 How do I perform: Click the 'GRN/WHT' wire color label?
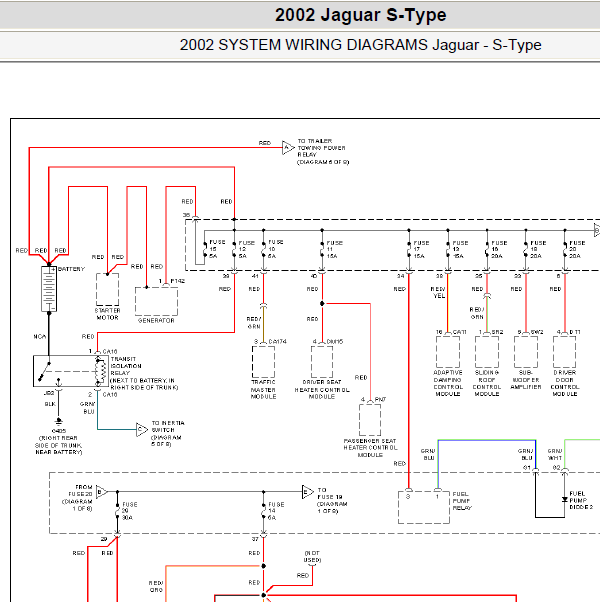pos(555,455)
